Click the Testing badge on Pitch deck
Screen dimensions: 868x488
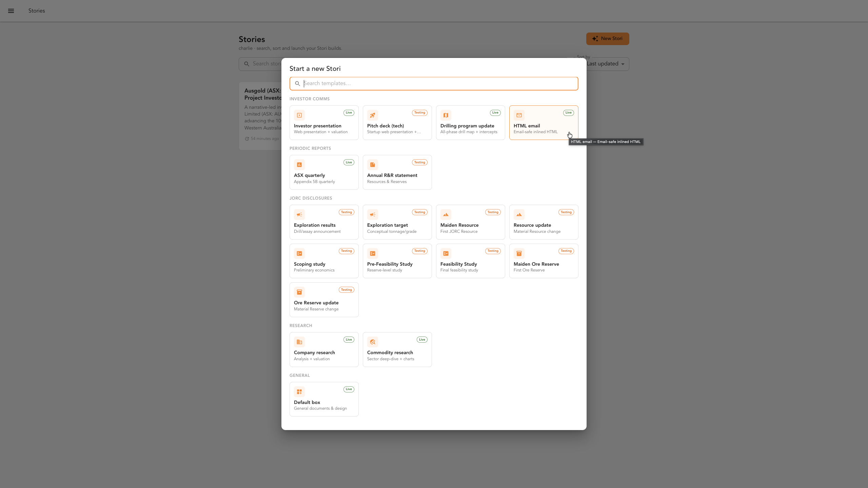(420, 113)
